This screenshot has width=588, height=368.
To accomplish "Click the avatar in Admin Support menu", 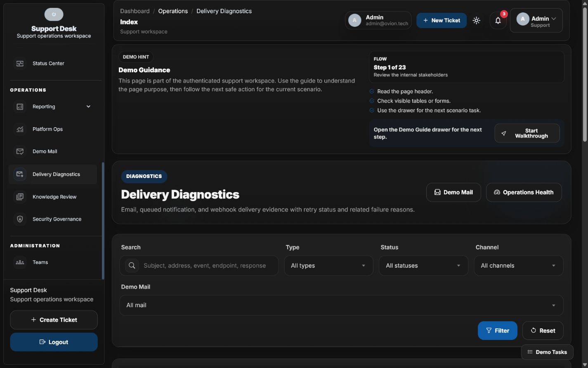I will coord(523,19).
